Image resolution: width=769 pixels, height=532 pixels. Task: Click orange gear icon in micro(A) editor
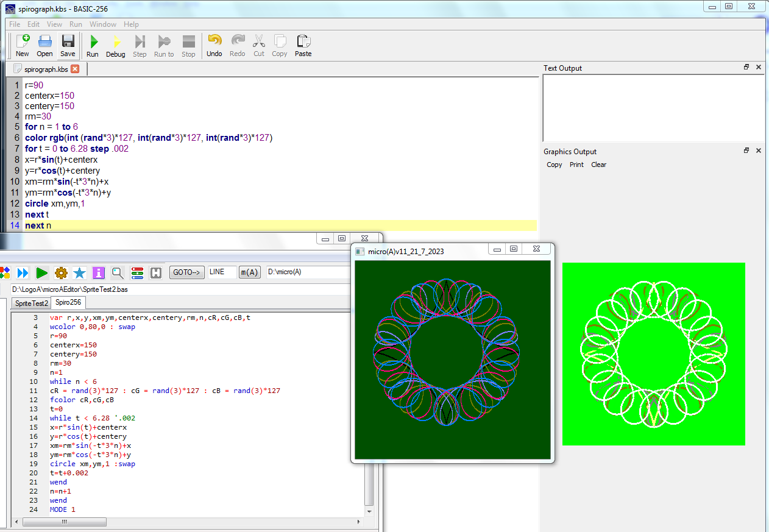(61, 272)
